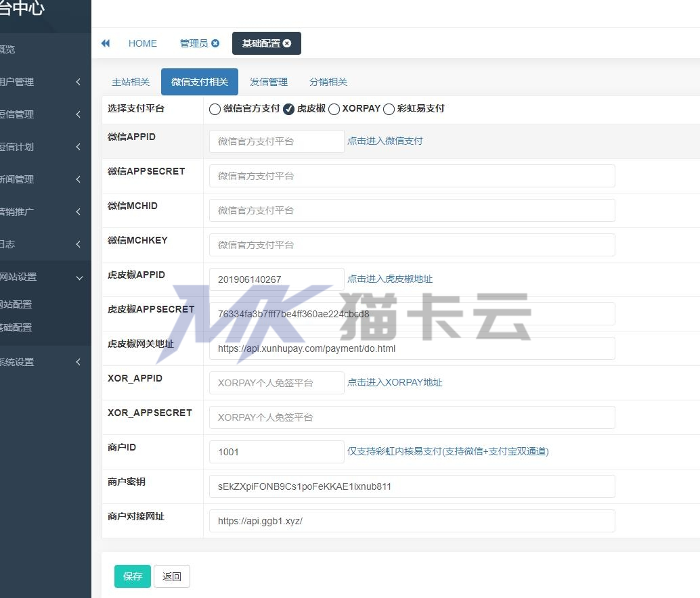Click the 保存 button

tap(133, 576)
